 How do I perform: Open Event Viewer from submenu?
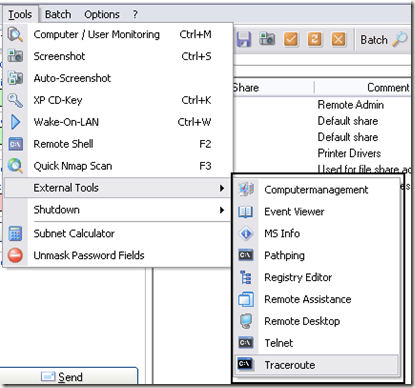317,212
